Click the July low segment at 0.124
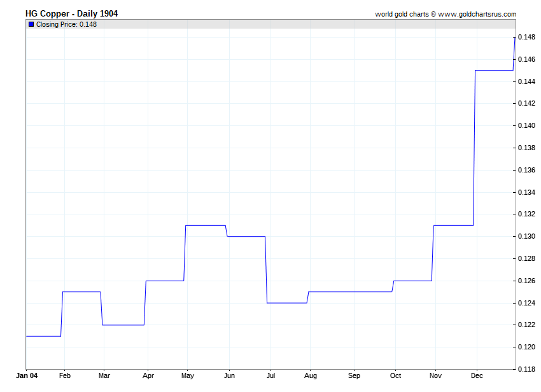 [286, 303]
